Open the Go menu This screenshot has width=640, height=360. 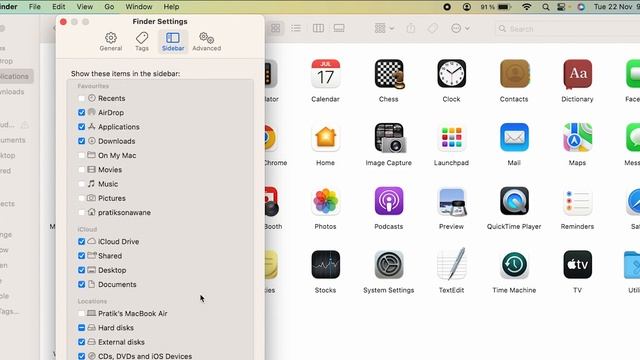click(109, 7)
